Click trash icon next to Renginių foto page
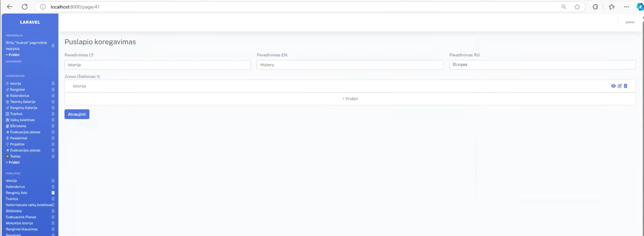 53,193
